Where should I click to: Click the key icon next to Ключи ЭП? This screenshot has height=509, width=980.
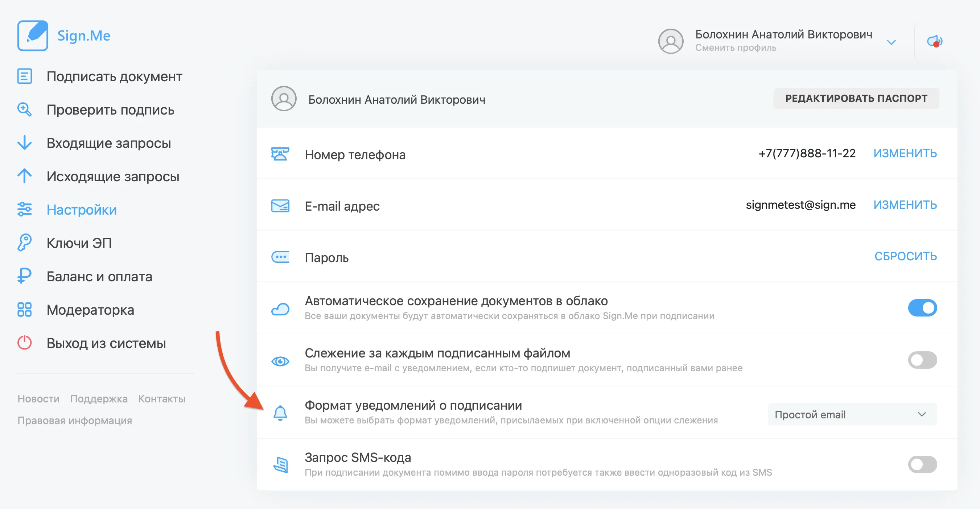pos(25,243)
